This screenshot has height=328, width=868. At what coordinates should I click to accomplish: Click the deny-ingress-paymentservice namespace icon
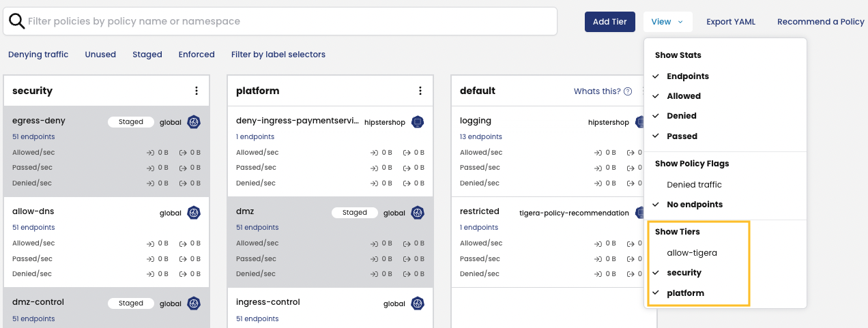pyautogui.click(x=418, y=122)
